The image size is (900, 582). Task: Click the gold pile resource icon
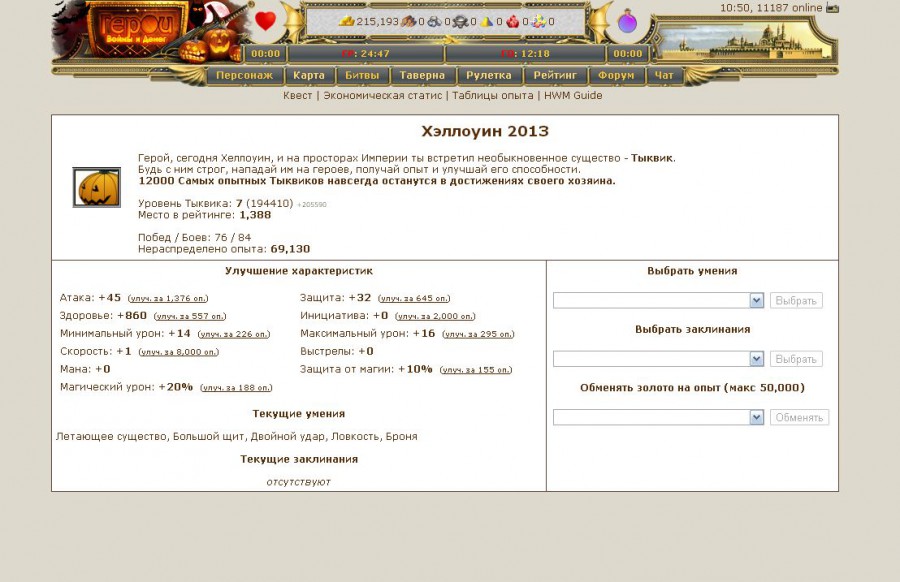346,21
